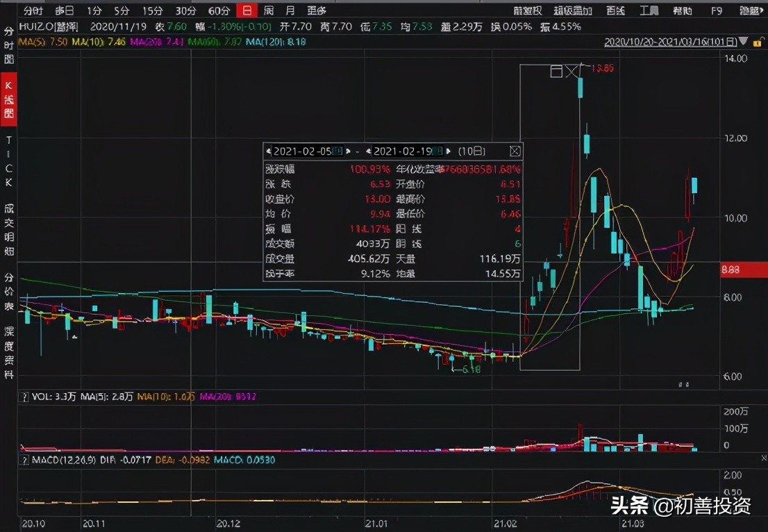
Task: Step the start date 2021-02-05 forward
Action: click(347, 151)
